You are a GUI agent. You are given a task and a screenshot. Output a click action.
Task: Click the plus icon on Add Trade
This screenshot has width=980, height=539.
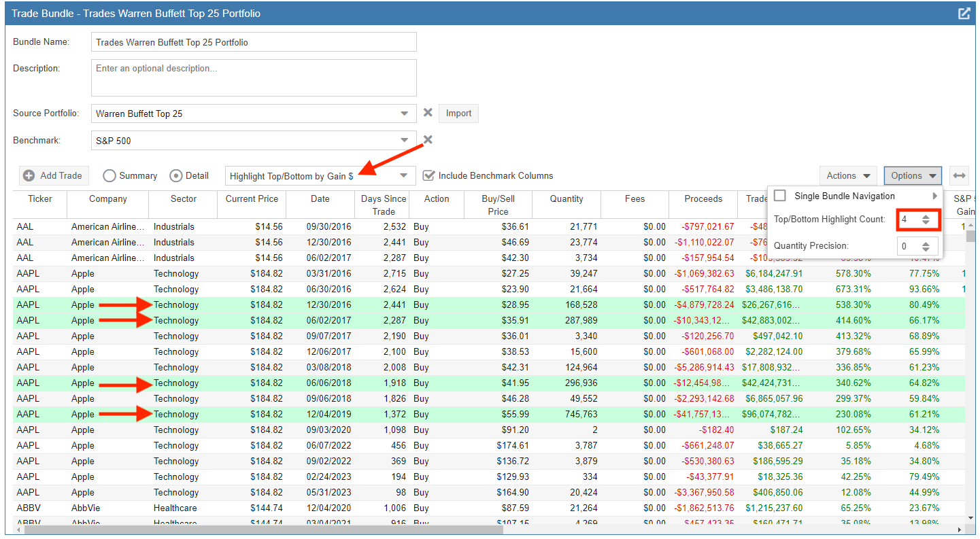coord(29,175)
